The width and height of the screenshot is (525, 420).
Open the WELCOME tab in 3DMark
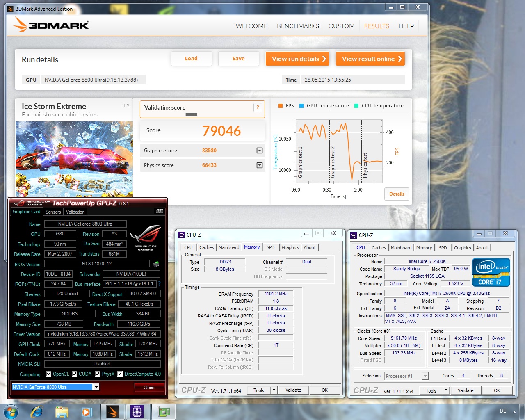(251, 26)
